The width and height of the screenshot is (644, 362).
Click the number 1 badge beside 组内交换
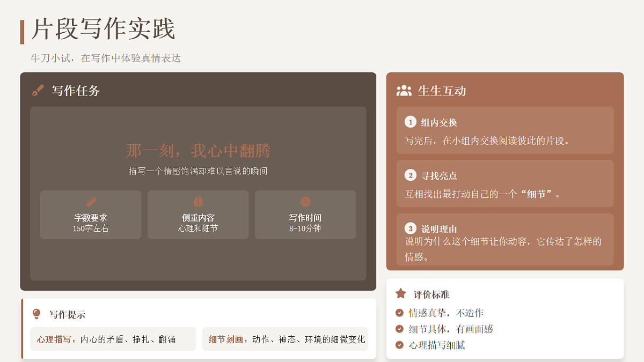coord(411,122)
